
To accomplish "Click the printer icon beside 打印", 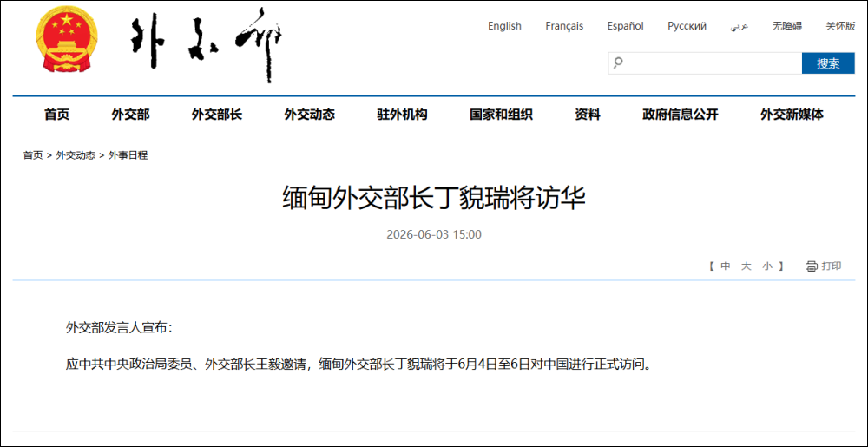I will (x=811, y=266).
